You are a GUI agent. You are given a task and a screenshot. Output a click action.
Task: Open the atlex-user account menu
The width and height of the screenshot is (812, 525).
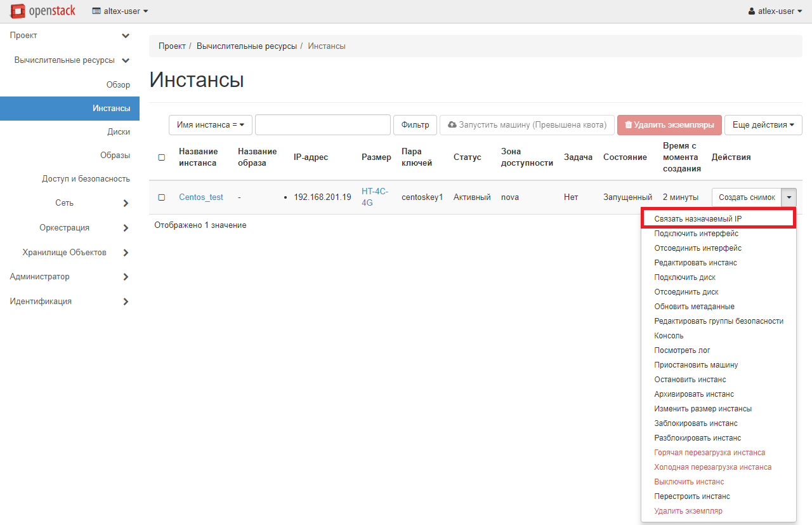click(775, 11)
